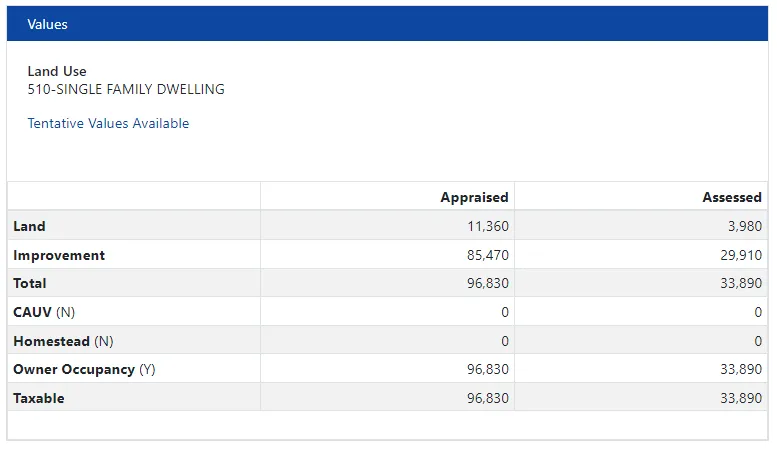Select the assessed Improvement value 29,910
The image size is (777, 453).
740,255
